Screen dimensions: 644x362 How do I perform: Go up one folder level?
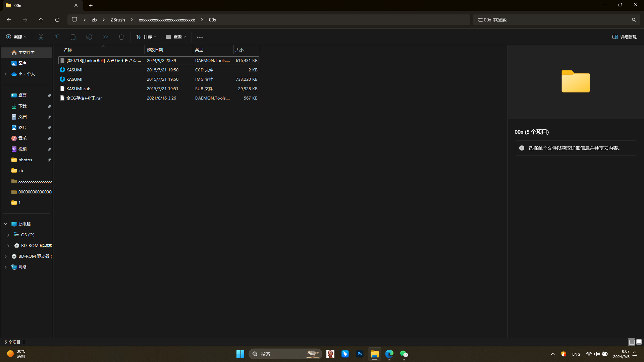click(x=41, y=20)
